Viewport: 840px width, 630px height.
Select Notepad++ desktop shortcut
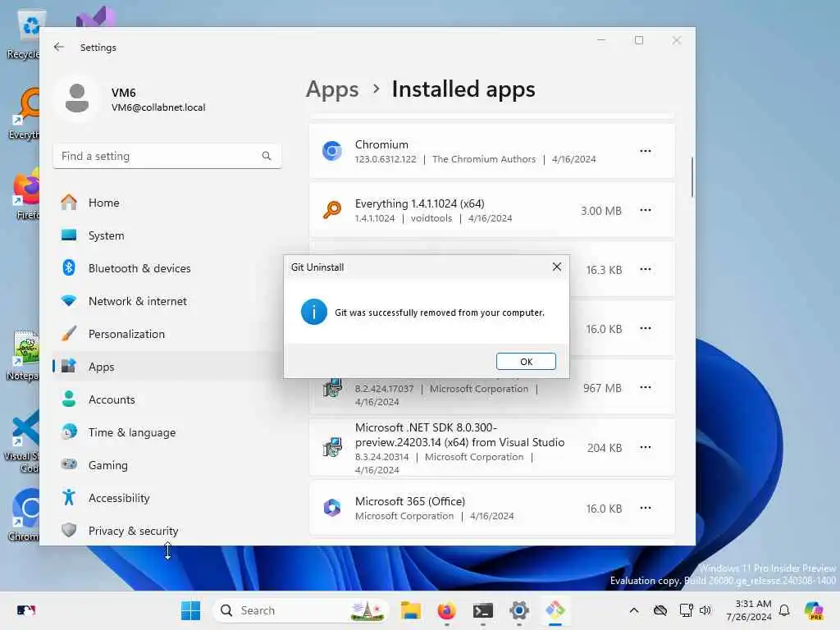[22, 356]
